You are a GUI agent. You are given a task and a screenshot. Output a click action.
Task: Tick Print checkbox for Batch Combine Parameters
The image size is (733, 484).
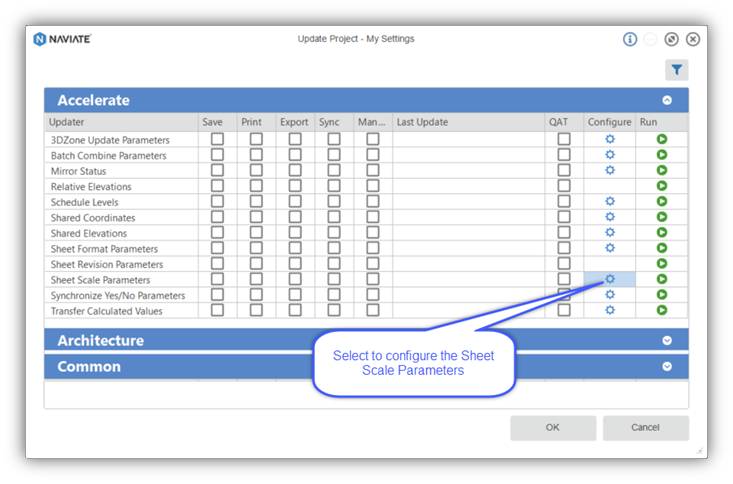256,154
